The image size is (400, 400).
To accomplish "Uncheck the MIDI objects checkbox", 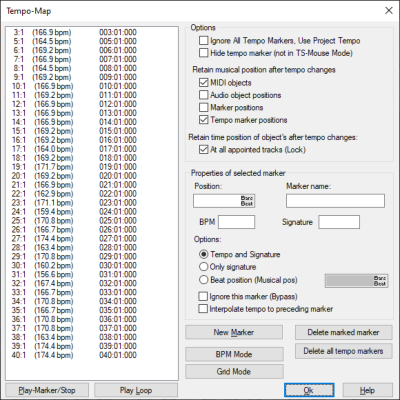I will point(203,83).
